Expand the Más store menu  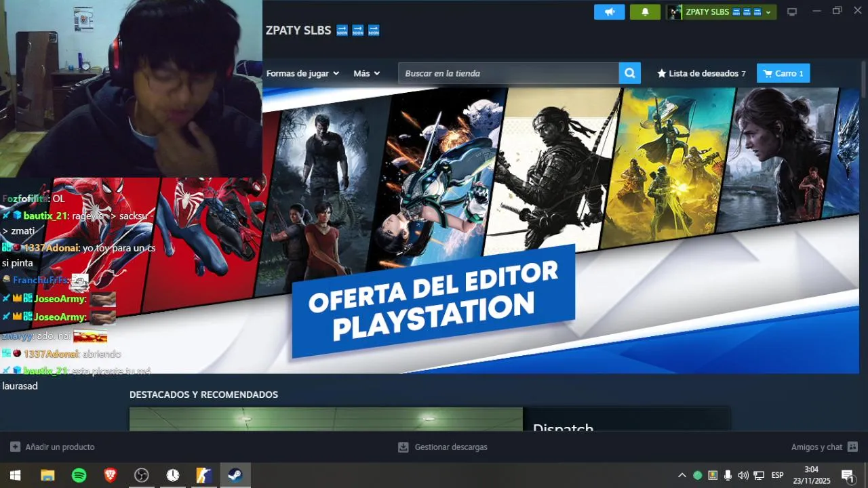click(x=366, y=73)
